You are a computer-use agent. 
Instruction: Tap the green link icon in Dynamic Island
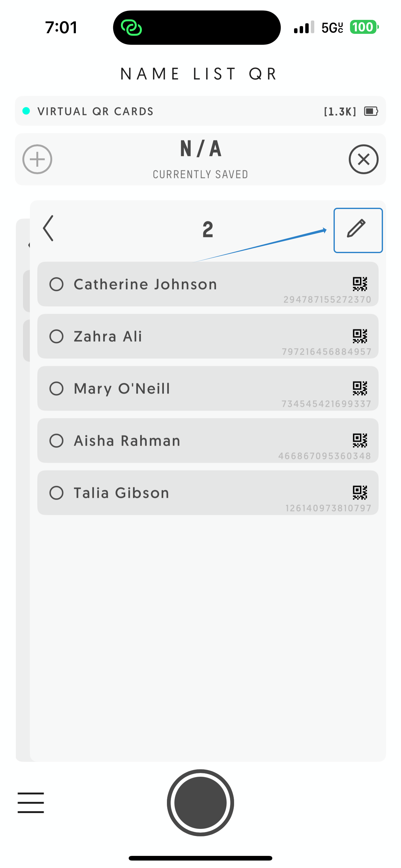tap(131, 27)
